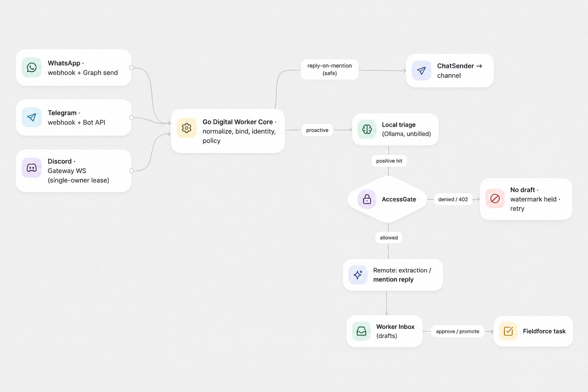Click the approve / promote edge label
Screen dimensions: 588x392
click(457, 332)
